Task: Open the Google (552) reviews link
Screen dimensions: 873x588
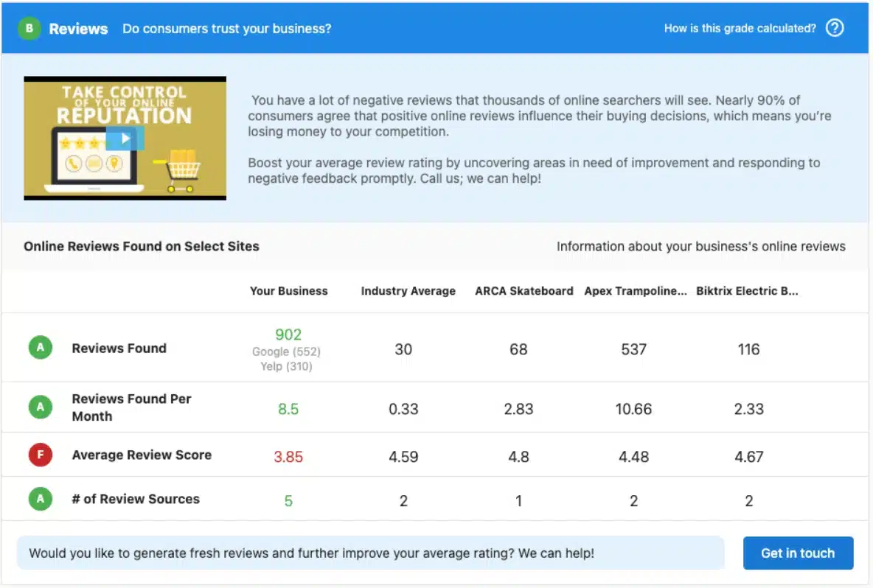Action: (286, 352)
